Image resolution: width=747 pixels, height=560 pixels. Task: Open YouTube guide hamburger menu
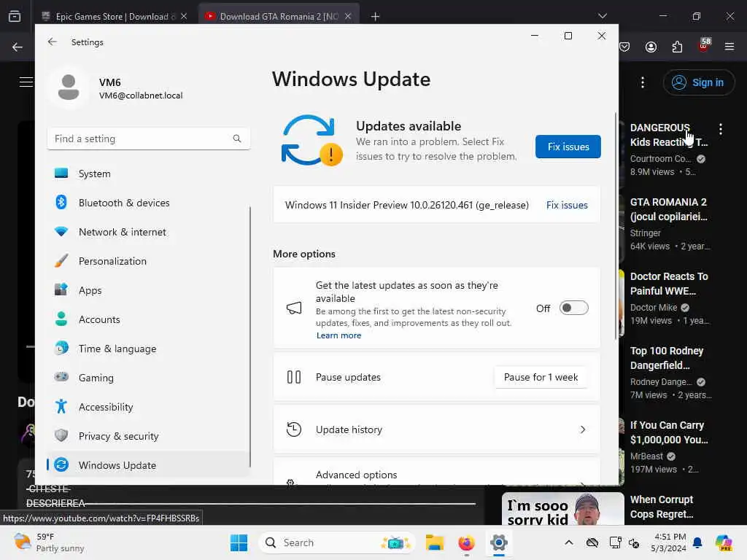pyautogui.click(x=26, y=82)
